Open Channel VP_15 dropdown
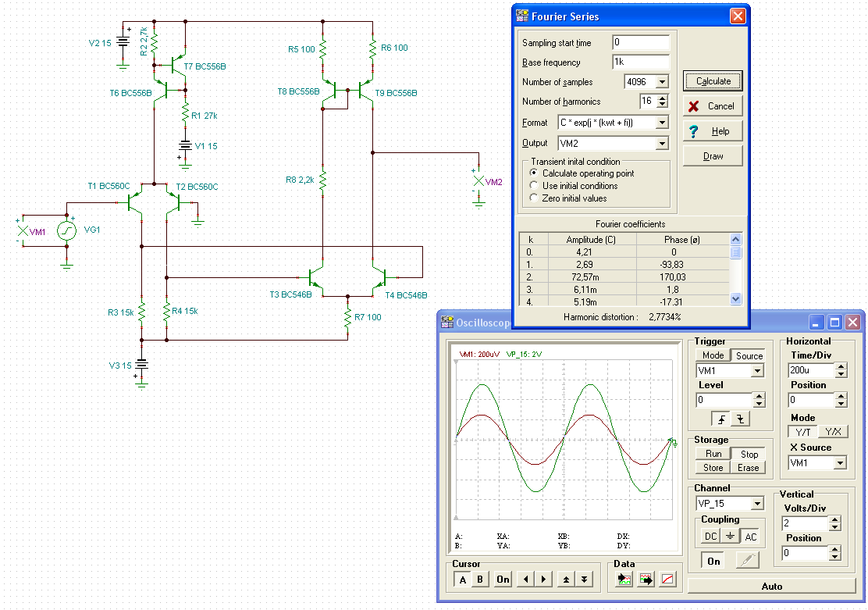868x610 pixels. click(x=758, y=504)
